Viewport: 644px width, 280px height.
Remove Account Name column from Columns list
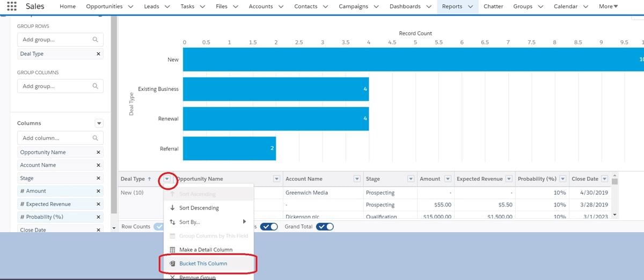click(98, 165)
